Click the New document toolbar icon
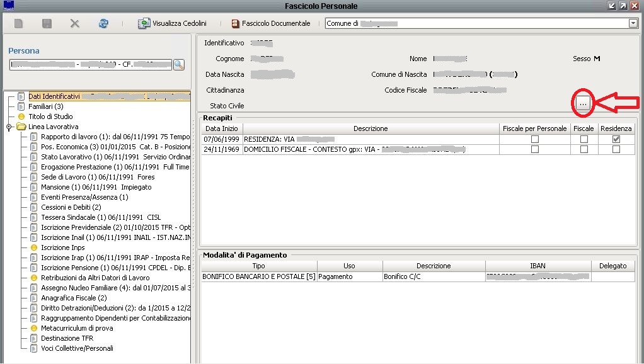The image size is (644, 364). click(x=19, y=24)
